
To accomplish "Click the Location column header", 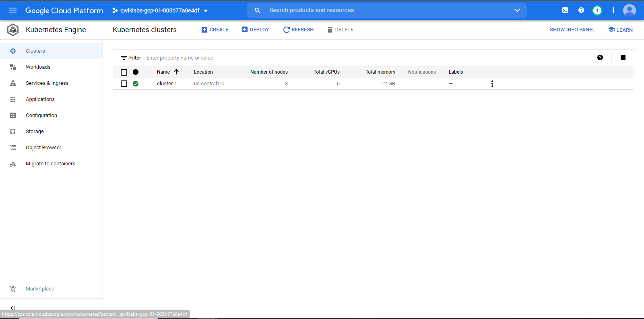I will 203,72.
